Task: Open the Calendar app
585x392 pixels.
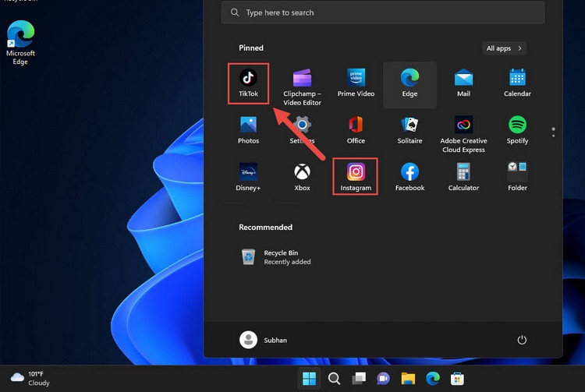Action: (517, 83)
